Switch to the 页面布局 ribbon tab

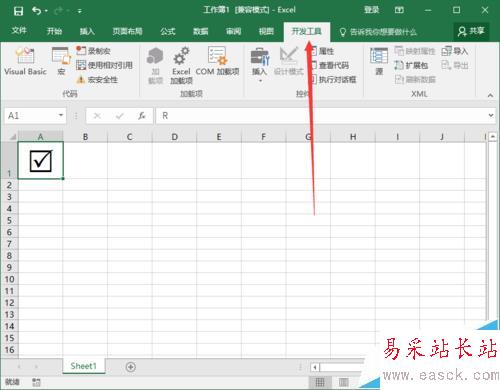[x=127, y=31]
